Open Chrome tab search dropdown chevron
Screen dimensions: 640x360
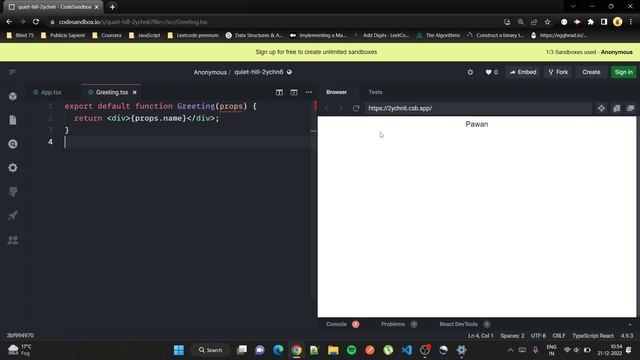coord(573,7)
